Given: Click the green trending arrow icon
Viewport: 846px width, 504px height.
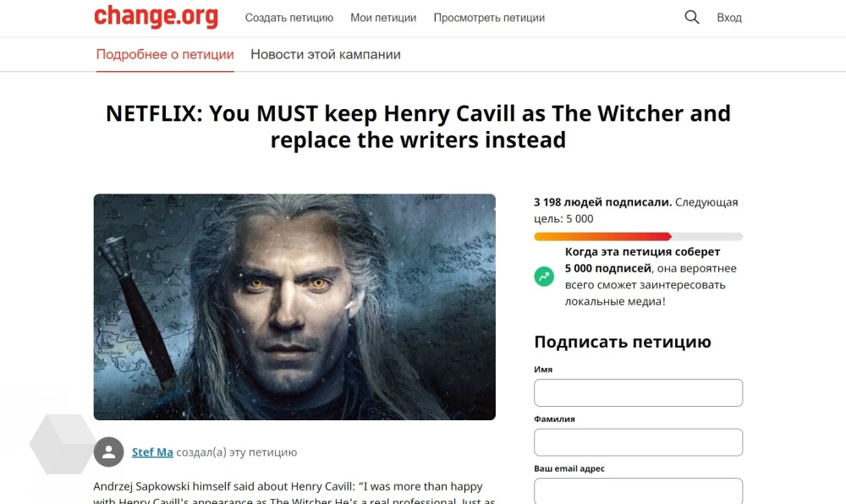Looking at the screenshot, I should point(544,276).
